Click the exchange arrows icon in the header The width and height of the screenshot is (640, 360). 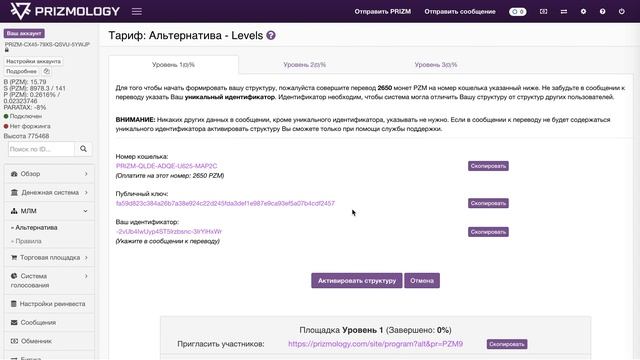pyautogui.click(x=564, y=11)
